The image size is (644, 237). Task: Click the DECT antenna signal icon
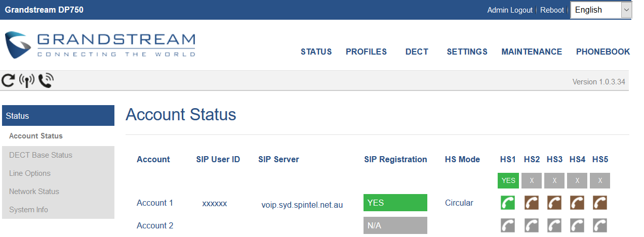click(26, 80)
